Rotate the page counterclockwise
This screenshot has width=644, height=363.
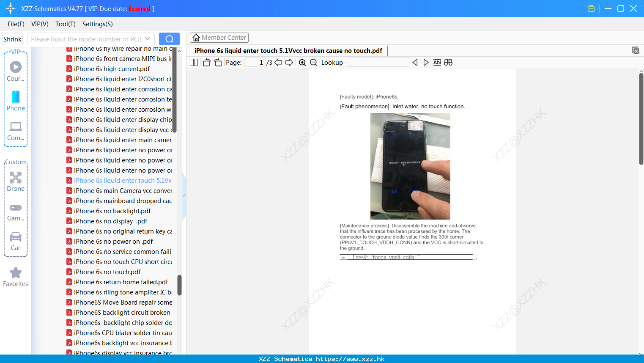(206, 63)
